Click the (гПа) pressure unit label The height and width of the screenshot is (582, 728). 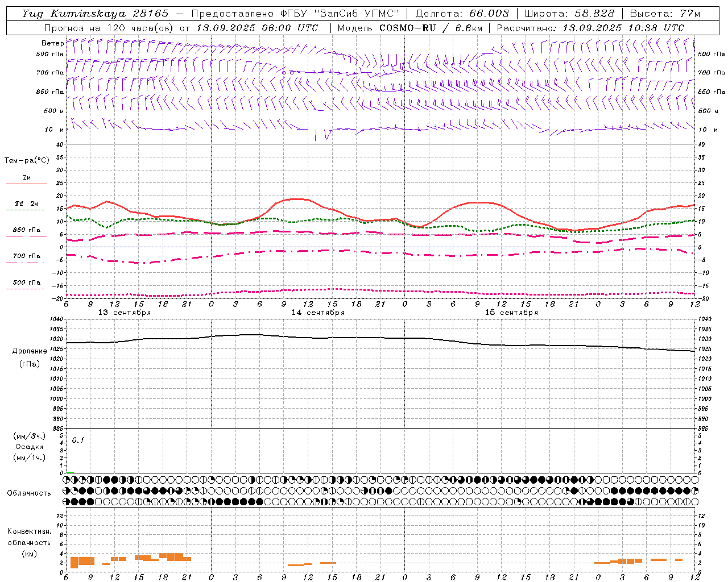pyautogui.click(x=30, y=364)
